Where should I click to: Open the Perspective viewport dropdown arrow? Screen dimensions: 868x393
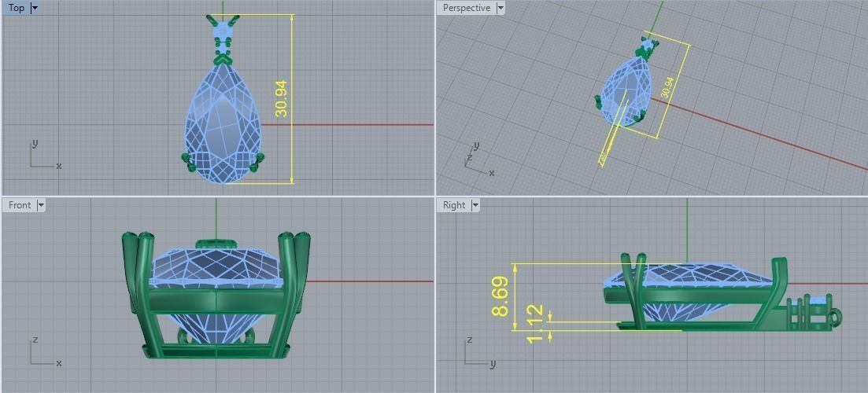[500, 8]
